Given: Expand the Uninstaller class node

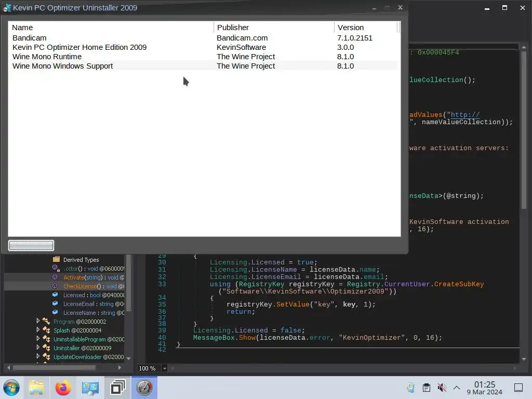Looking at the screenshot, I should click(x=38, y=347).
